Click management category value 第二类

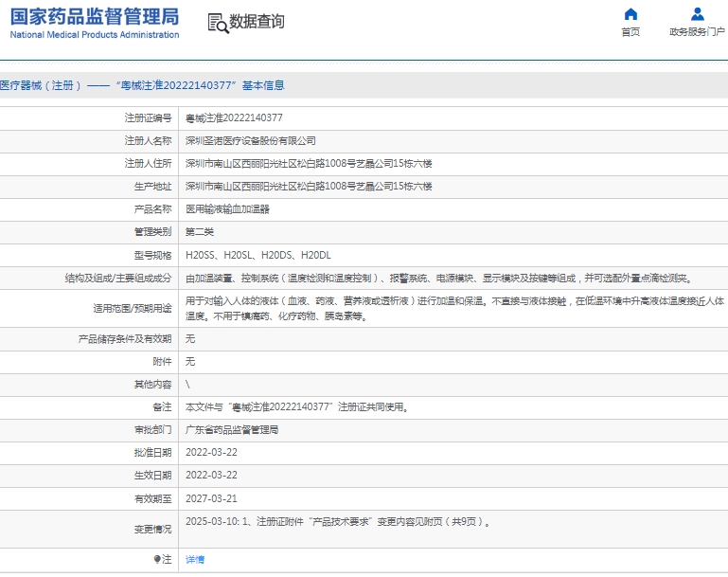click(x=200, y=232)
